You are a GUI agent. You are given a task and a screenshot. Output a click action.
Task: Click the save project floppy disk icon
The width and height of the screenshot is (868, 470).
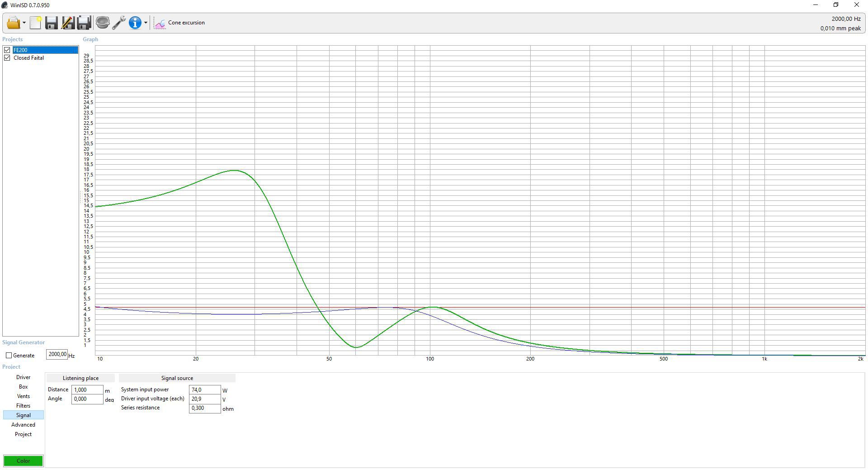pos(51,23)
